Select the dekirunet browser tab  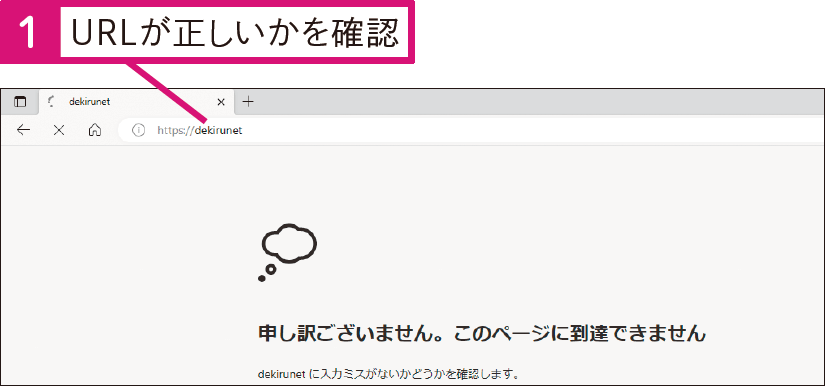(135, 102)
